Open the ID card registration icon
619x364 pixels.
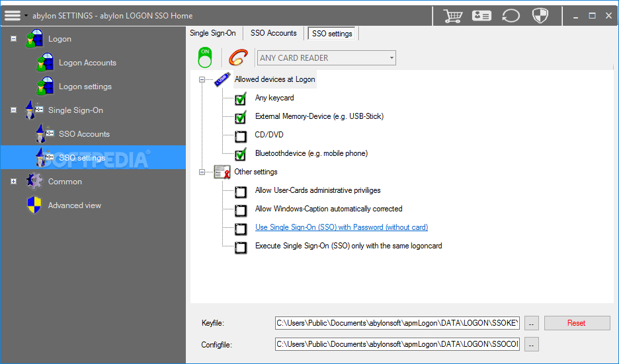click(481, 16)
